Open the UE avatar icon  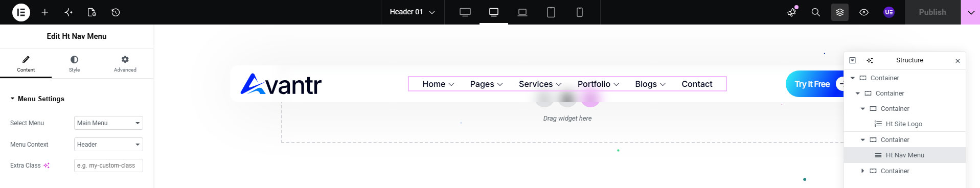(889, 12)
